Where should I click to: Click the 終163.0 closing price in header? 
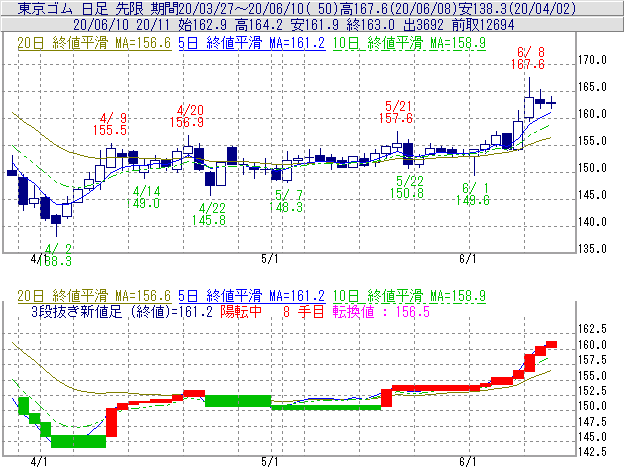[x=370, y=25]
